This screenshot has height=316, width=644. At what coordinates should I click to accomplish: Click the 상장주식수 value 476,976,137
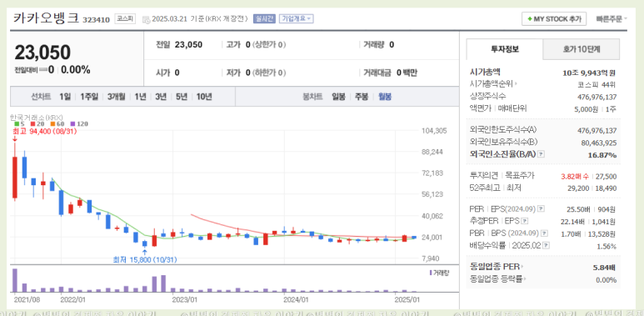tap(597, 97)
